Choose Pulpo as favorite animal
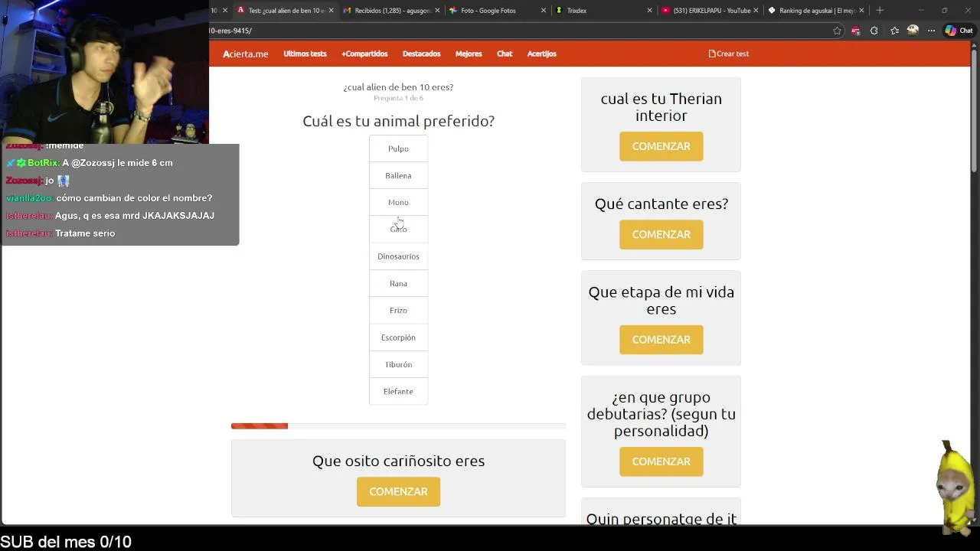The width and height of the screenshot is (980, 551). tap(398, 148)
